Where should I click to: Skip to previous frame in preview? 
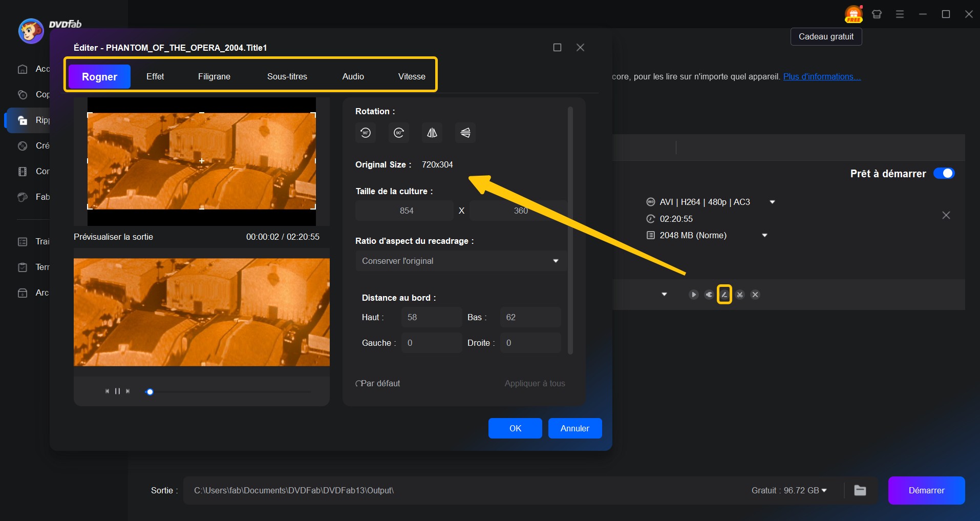click(x=107, y=391)
